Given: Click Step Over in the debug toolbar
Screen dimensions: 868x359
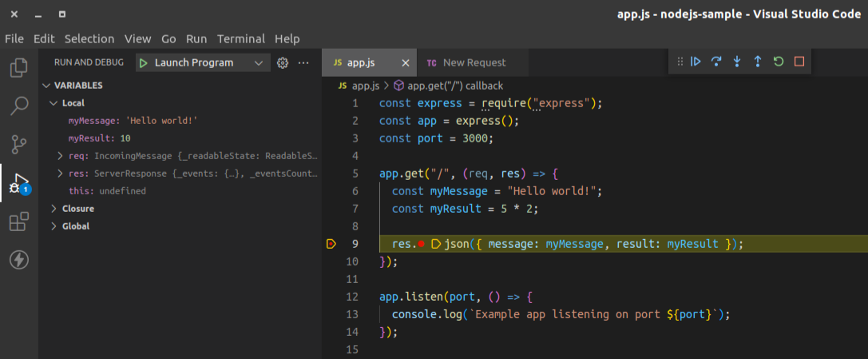Looking at the screenshot, I should pos(716,62).
